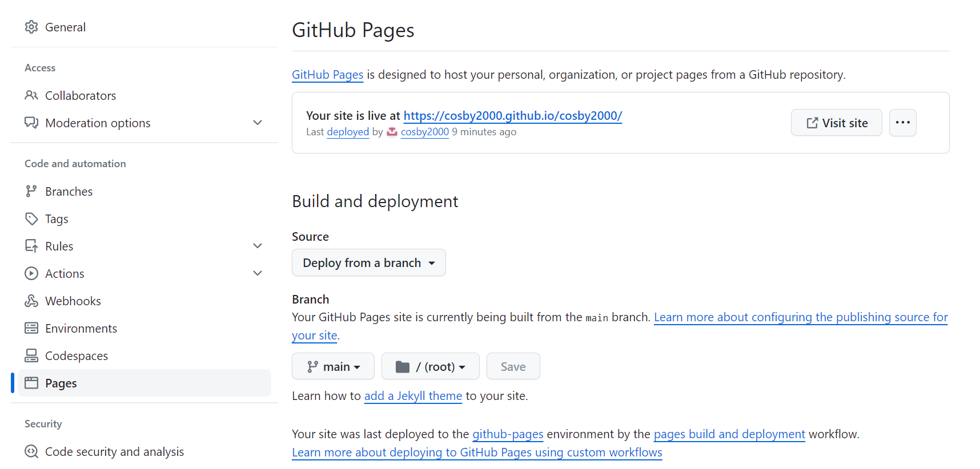This screenshot has width=980, height=469.
Task: Open the GitHub Pages documentation link
Action: [x=328, y=75]
